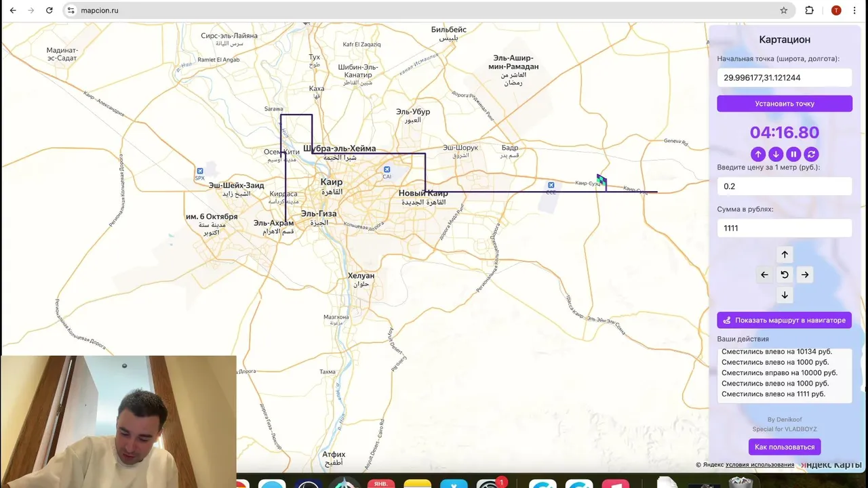Click the SPX airport icon on map
This screenshot has height=488, width=868.
tap(199, 171)
